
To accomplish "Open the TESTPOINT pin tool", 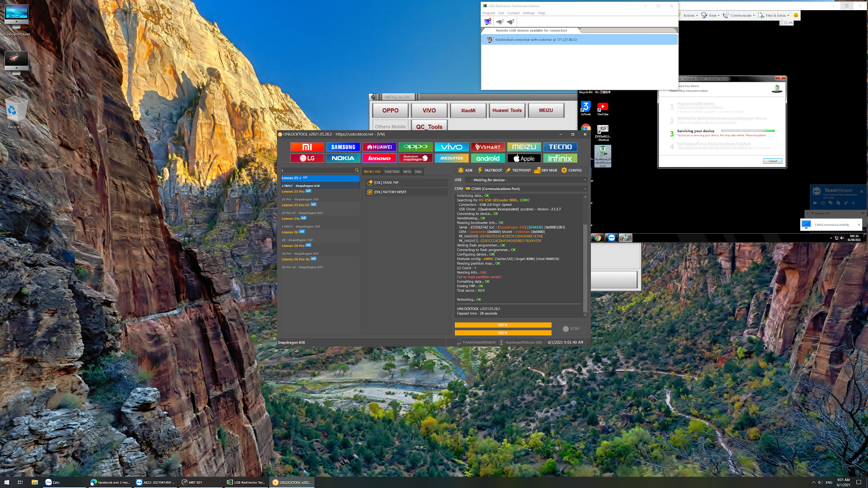I will click(518, 170).
